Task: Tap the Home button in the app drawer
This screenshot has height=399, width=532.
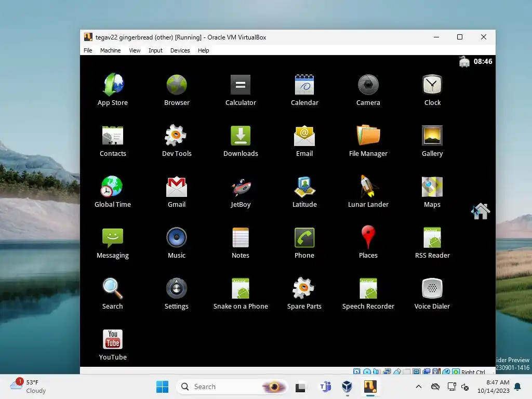Action: pos(481,211)
